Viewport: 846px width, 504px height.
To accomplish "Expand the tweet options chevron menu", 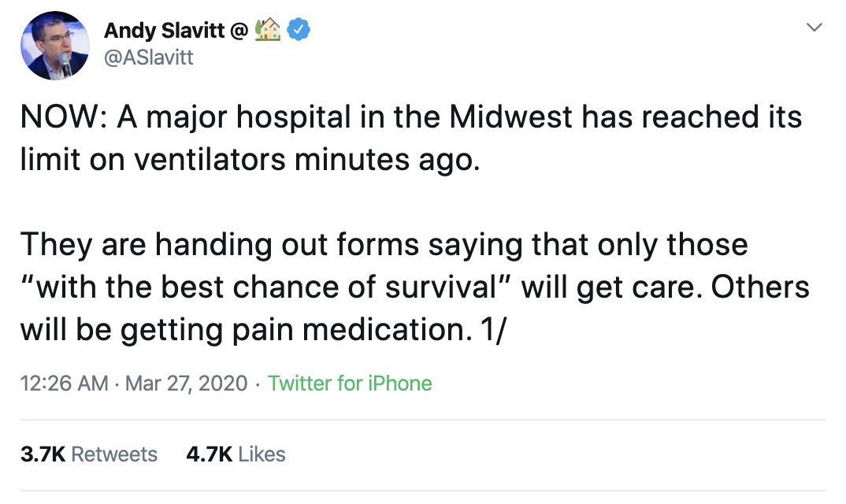I will 814,28.
